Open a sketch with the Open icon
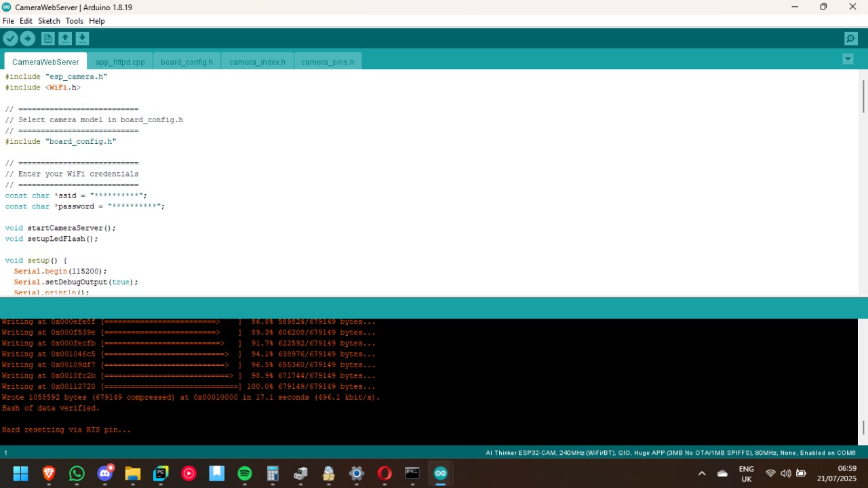The height and width of the screenshot is (488, 868). pyautogui.click(x=65, y=39)
